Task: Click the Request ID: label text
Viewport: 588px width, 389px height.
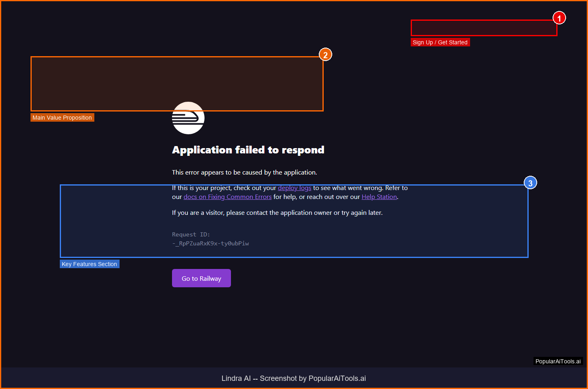Action: pos(191,235)
